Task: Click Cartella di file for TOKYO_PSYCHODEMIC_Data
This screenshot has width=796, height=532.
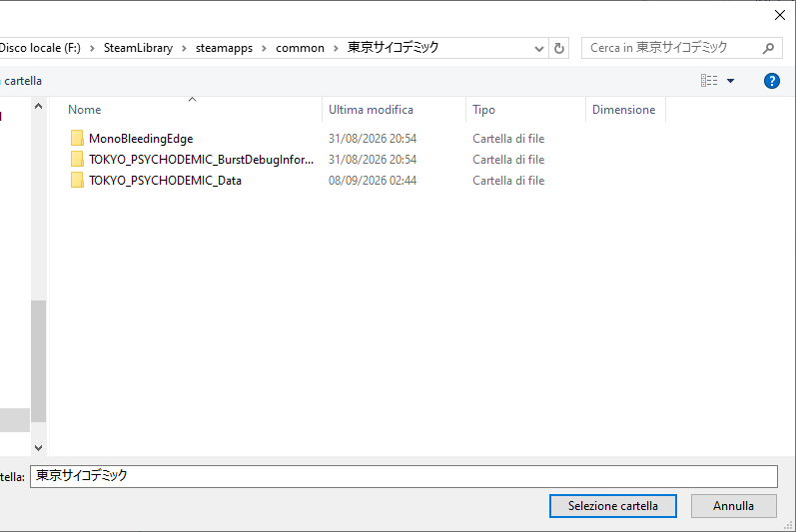Action: click(508, 181)
